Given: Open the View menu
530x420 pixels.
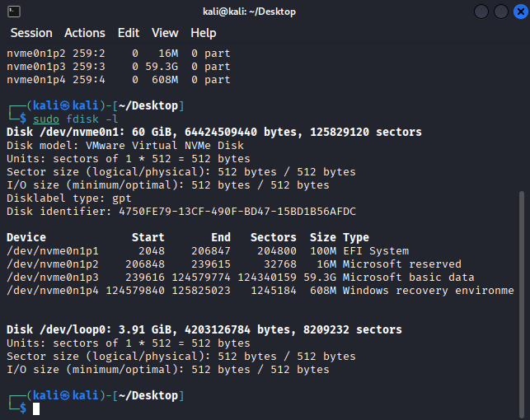Looking at the screenshot, I should pyautogui.click(x=165, y=33).
